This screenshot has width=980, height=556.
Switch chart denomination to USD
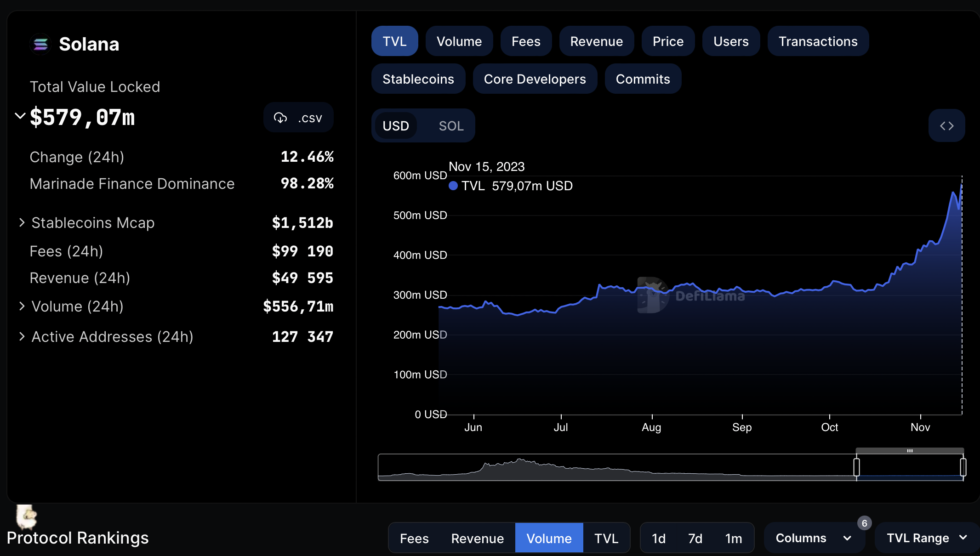(396, 126)
